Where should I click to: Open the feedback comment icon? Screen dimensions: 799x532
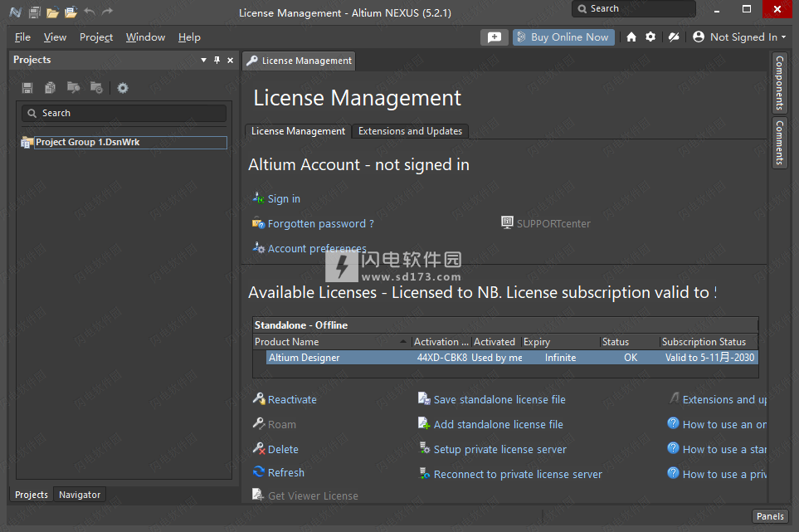tap(495, 37)
